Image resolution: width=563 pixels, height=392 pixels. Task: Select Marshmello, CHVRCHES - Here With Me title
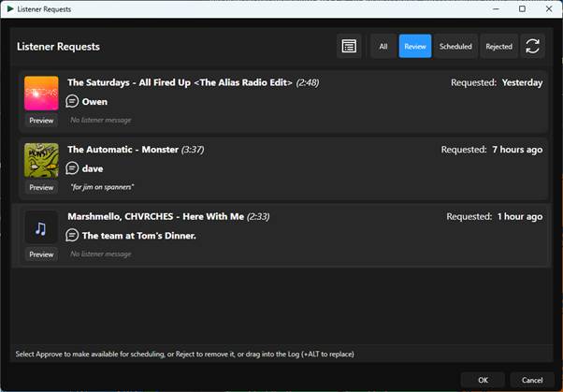(x=156, y=217)
